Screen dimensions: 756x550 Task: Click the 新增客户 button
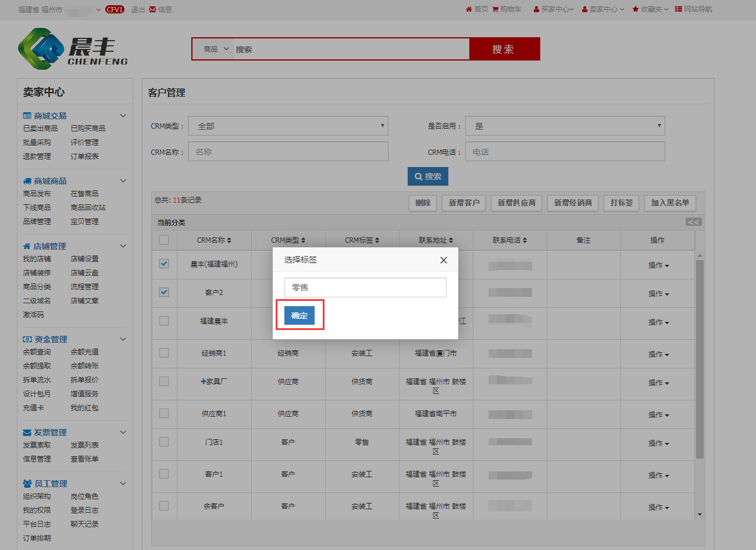464,203
